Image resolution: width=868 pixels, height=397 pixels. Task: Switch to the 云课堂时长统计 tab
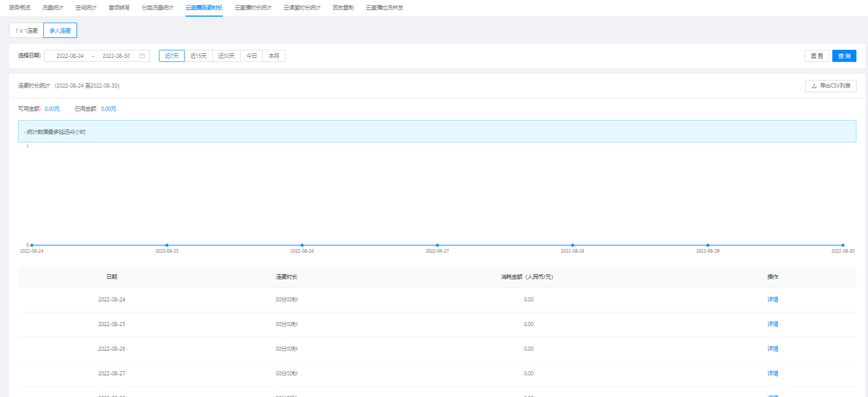[x=302, y=8]
